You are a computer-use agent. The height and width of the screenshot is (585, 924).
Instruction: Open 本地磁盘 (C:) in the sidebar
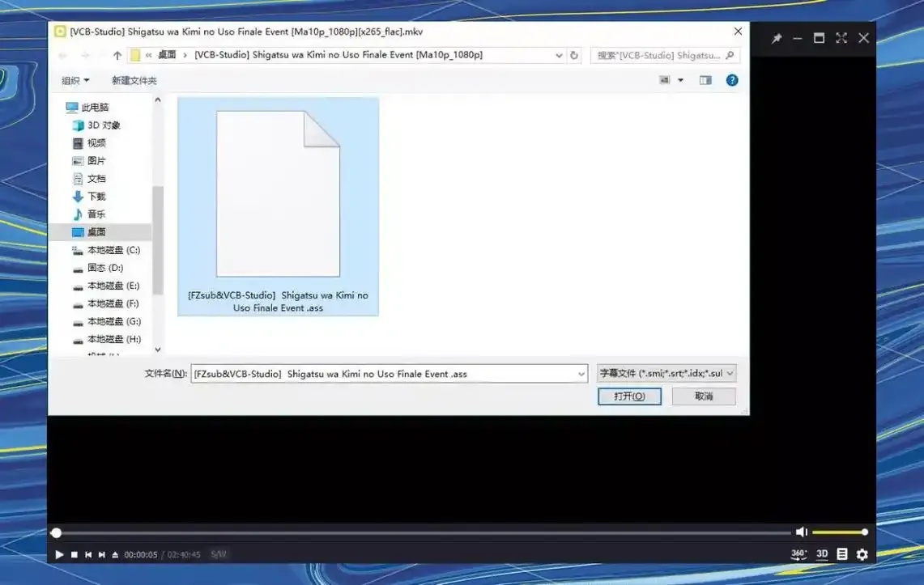(106, 249)
